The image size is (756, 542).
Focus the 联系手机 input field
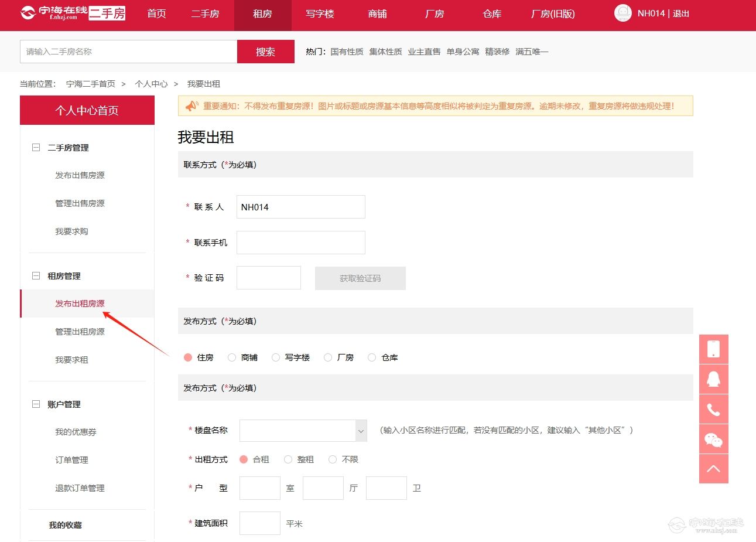pos(301,243)
